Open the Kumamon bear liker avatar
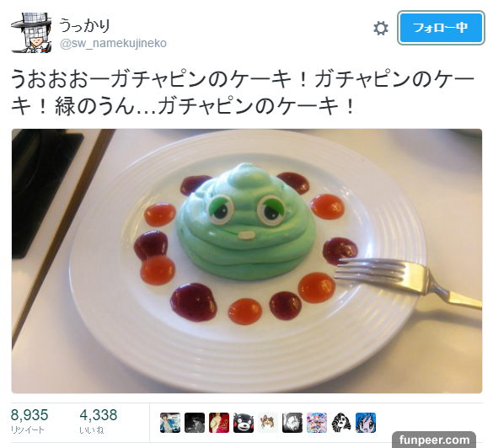 point(244,423)
